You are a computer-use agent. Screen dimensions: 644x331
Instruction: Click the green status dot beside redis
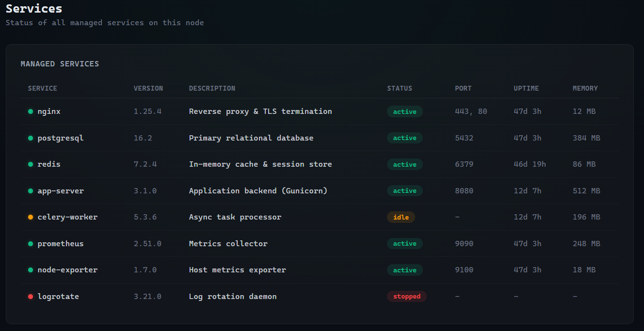tap(31, 164)
